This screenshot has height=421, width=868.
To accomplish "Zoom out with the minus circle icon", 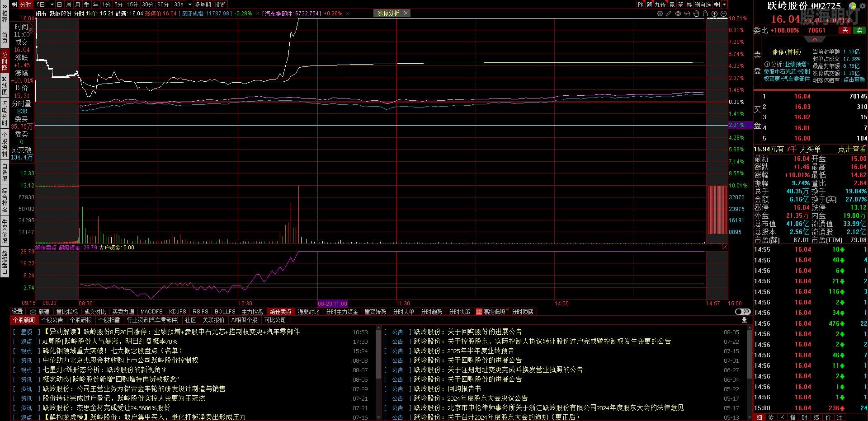I will 723,14.
